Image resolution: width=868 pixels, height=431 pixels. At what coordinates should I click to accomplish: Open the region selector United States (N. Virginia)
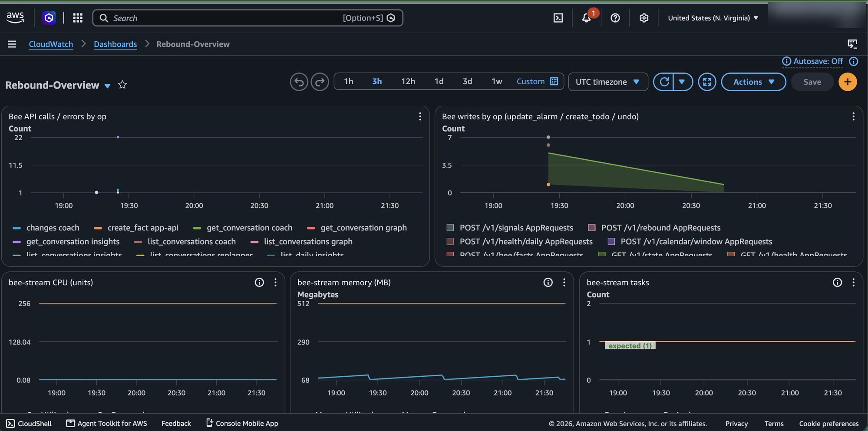(x=713, y=18)
